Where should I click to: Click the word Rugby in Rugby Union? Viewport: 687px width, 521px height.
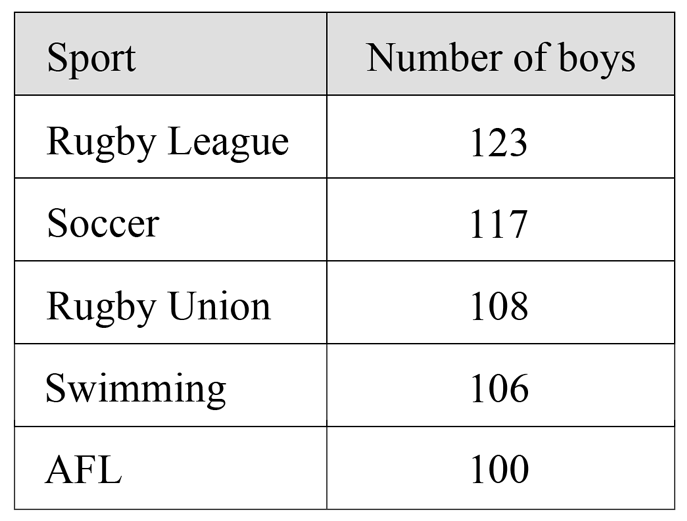[x=102, y=308]
